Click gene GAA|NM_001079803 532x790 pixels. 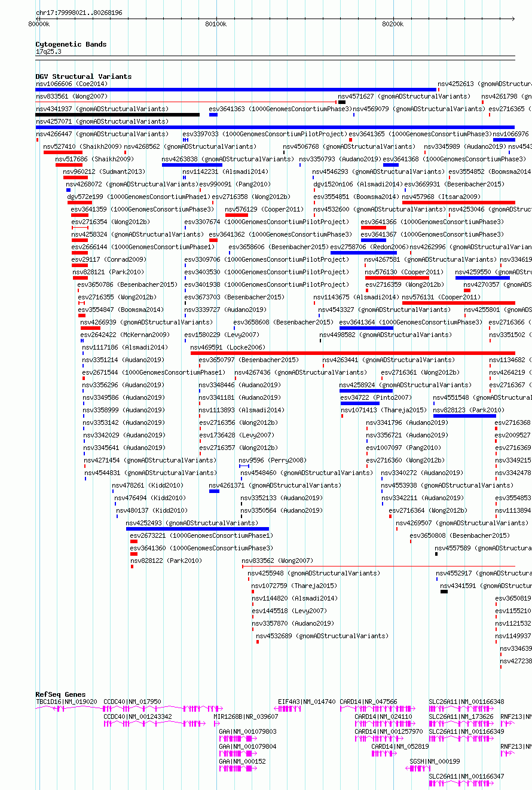click(x=247, y=731)
